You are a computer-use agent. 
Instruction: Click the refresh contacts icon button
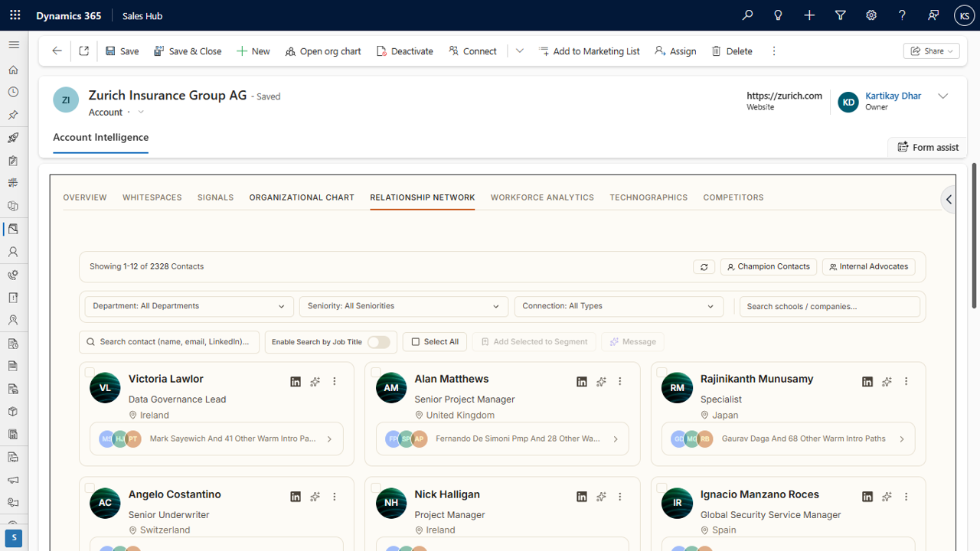[704, 267]
